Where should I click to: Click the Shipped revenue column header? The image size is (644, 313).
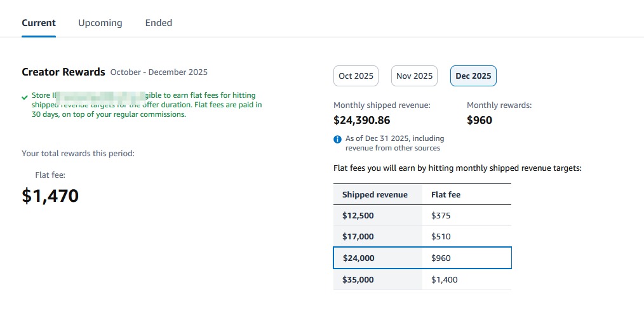point(375,194)
